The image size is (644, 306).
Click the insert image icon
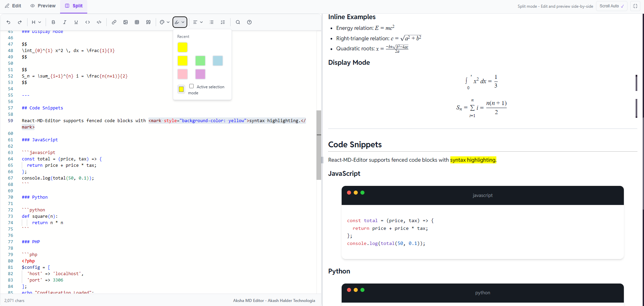126,22
